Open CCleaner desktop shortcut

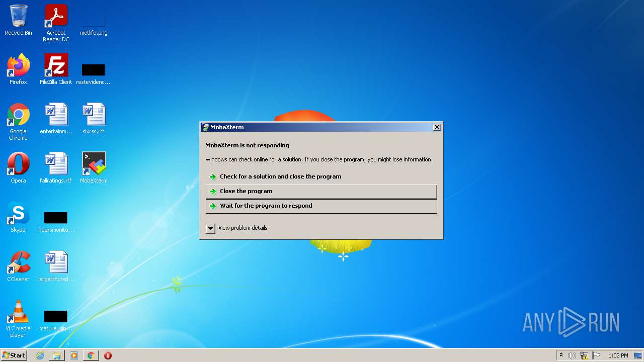pyautogui.click(x=18, y=266)
